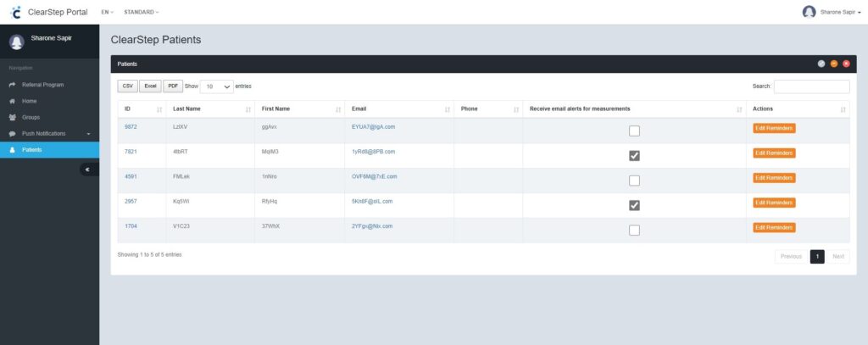Click the top-right profile avatar icon

pyautogui.click(x=809, y=12)
